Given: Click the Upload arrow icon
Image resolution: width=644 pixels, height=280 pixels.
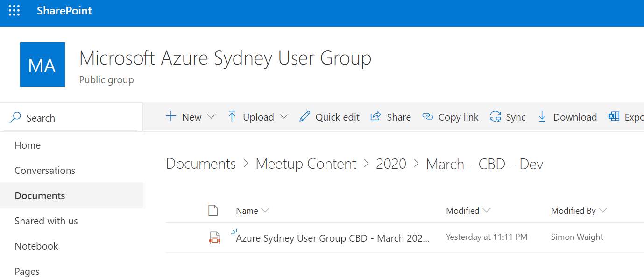Looking at the screenshot, I should 232,116.
